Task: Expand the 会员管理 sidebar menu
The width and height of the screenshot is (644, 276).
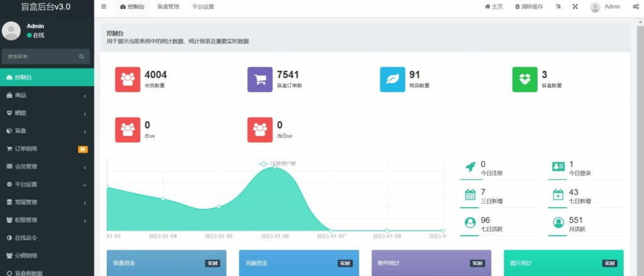Action: tap(47, 167)
